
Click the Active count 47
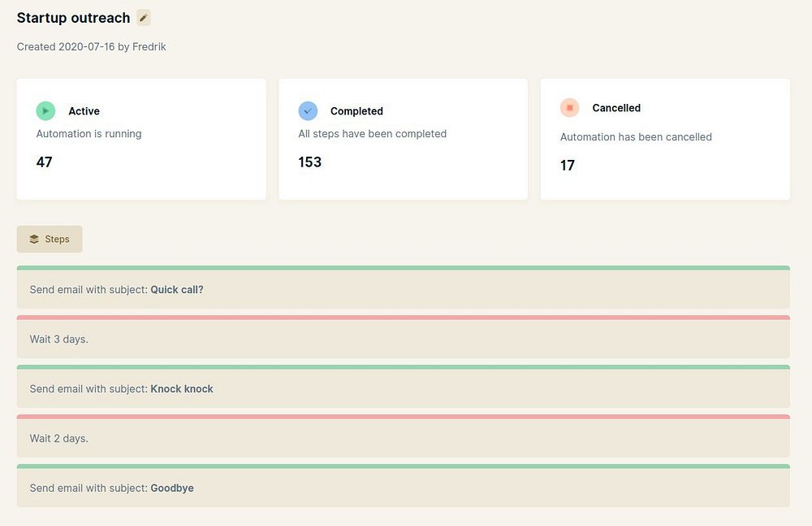click(45, 162)
